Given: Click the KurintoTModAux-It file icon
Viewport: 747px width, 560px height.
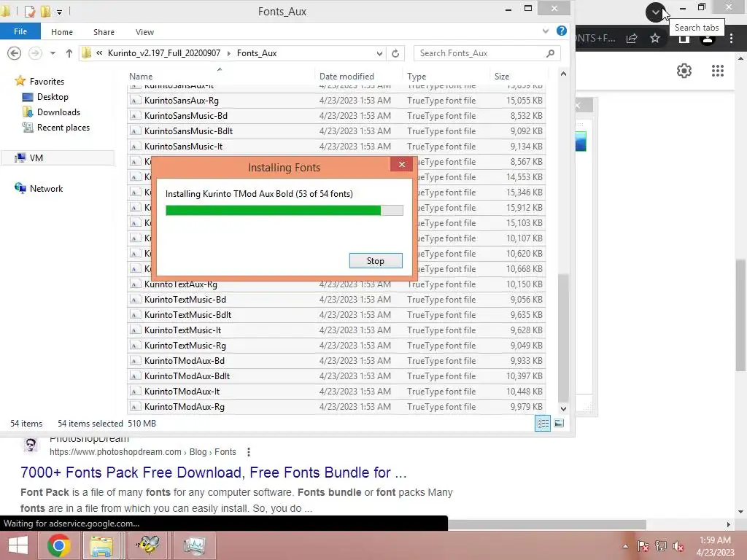Looking at the screenshot, I should tap(135, 392).
